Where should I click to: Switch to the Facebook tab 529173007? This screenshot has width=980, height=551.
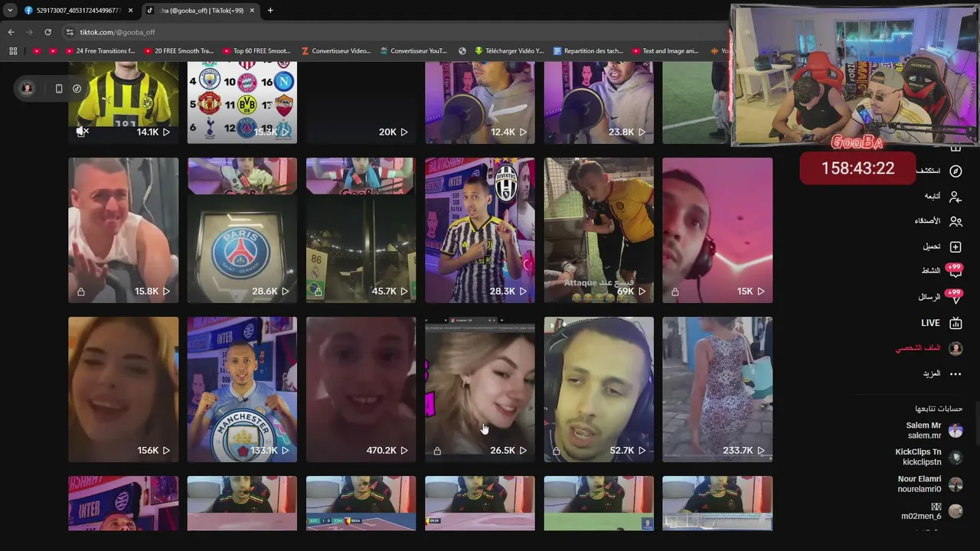click(79, 11)
